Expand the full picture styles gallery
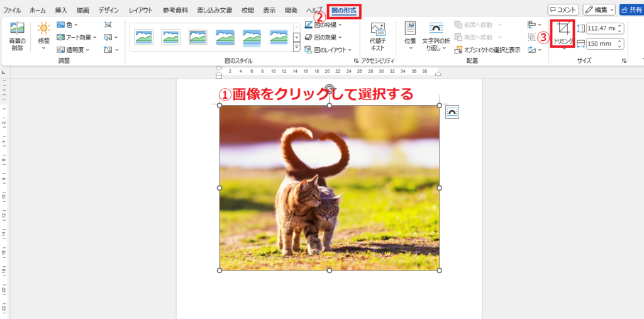 [x=297, y=47]
